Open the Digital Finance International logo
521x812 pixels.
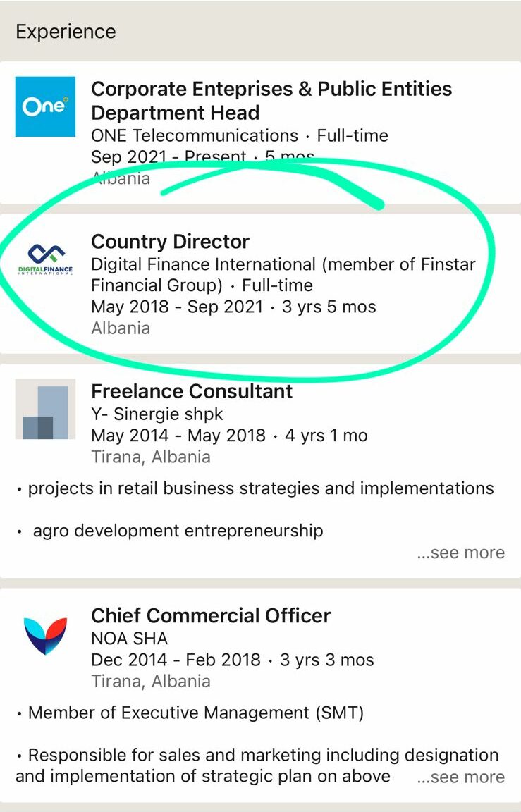point(45,259)
